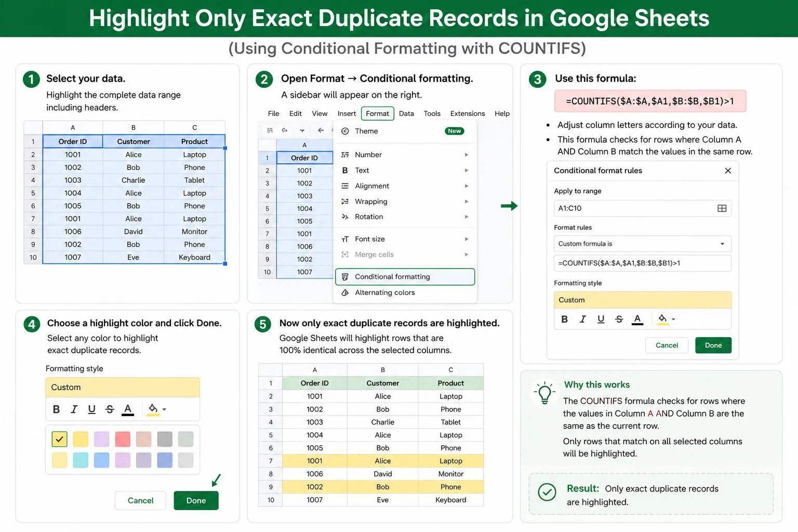Click Cancel below the color palette
This screenshot has width=798, height=532.
141,501
